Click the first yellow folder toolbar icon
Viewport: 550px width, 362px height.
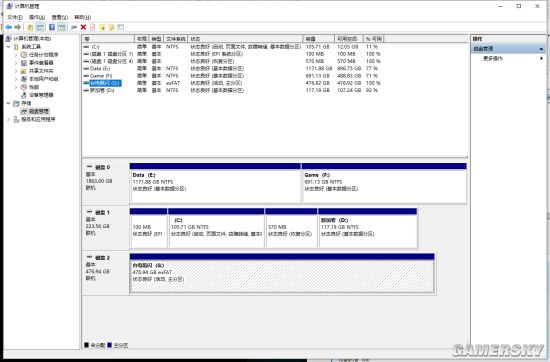[102, 27]
